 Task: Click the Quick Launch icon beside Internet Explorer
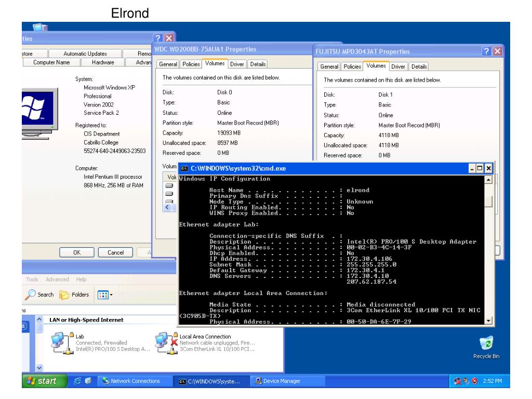point(88,381)
